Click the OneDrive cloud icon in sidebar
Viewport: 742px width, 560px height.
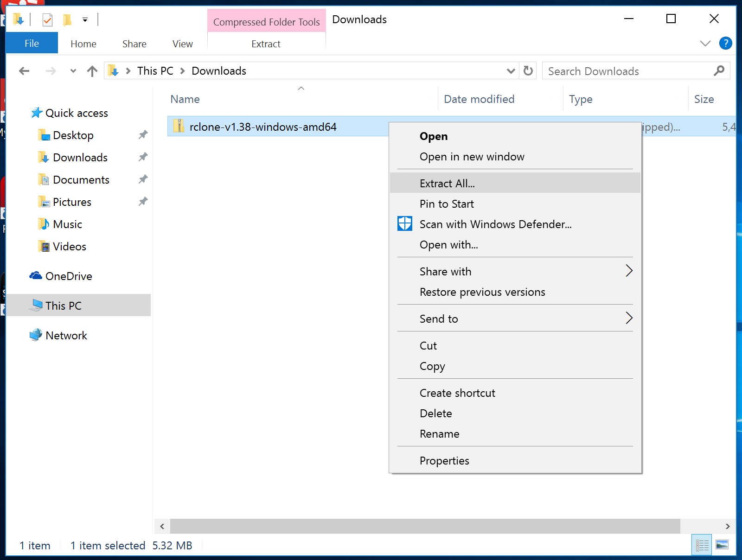tap(36, 276)
